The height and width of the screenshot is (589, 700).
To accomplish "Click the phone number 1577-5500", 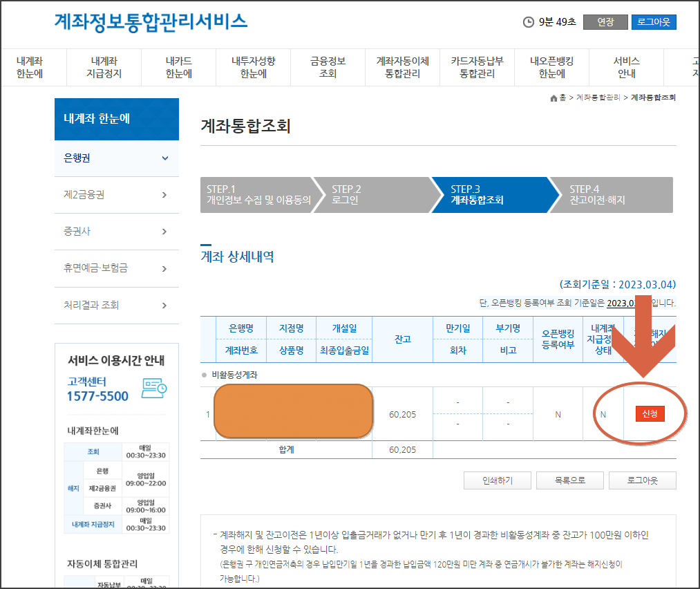I will 97,396.
